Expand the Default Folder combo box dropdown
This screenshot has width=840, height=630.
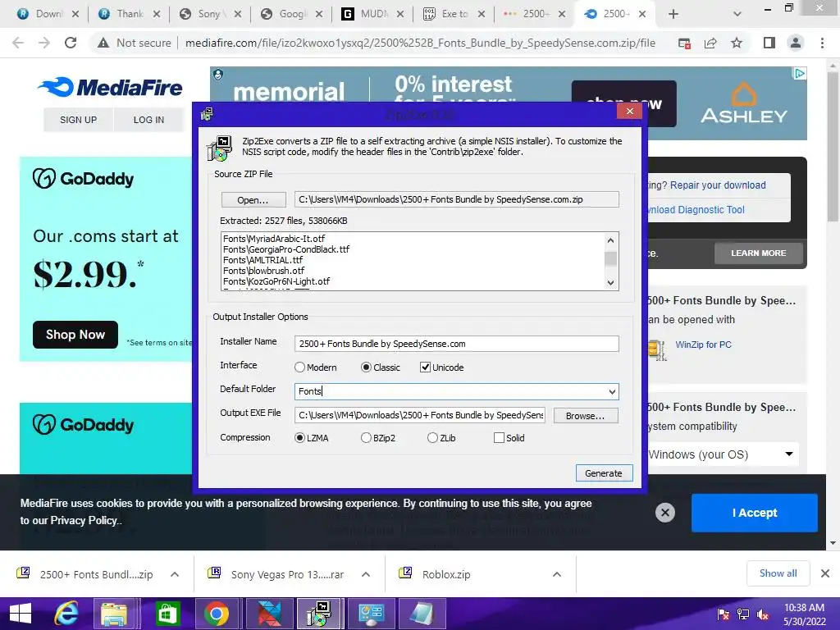coord(612,391)
